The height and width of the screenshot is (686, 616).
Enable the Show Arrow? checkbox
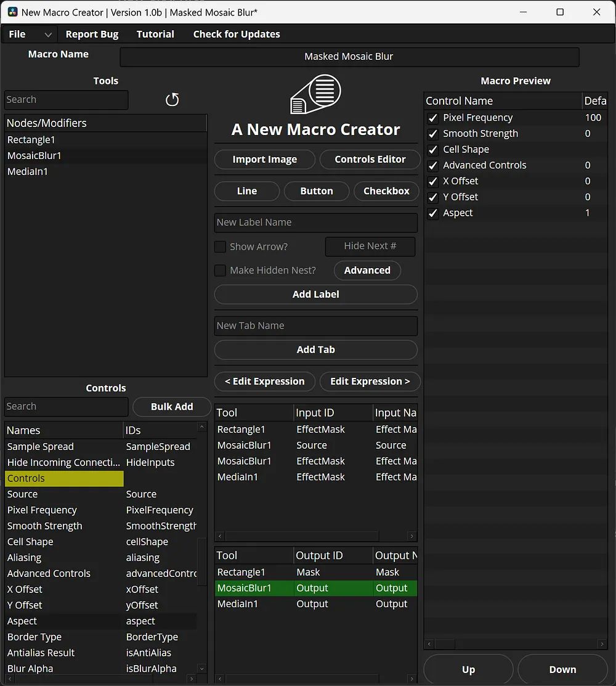220,247
